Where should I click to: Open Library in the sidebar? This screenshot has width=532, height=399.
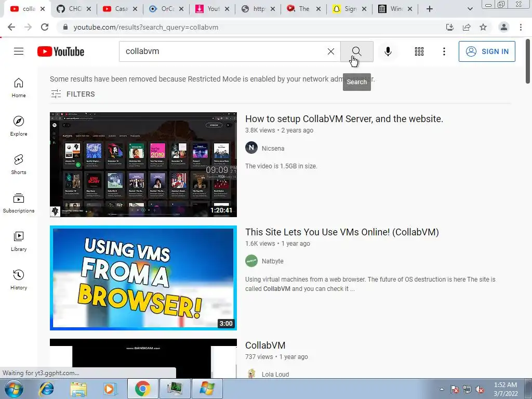19,241
